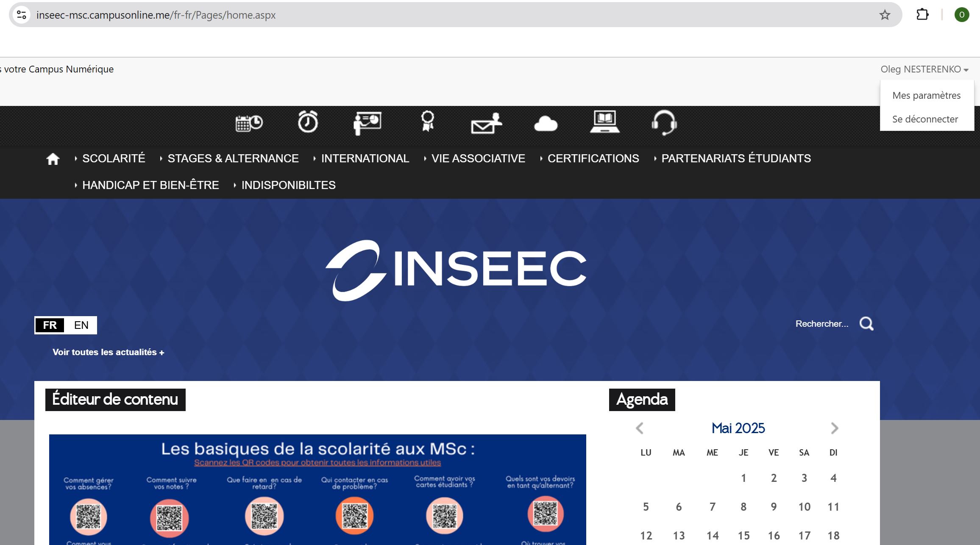Select day 15 in the calendar
This screenshot has height=545, width=980.
743,536
